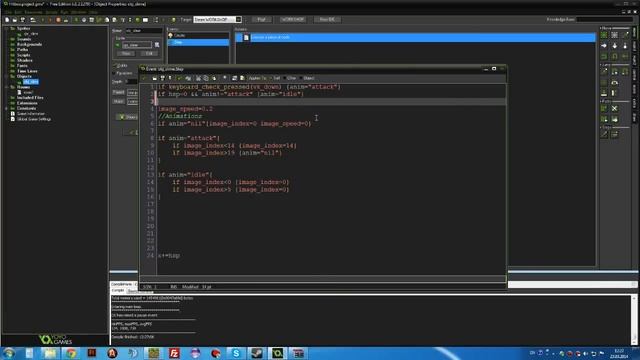Select obj_slime in resource tree
This screenshot has width=640, height=360.
[x=31, y=82]
